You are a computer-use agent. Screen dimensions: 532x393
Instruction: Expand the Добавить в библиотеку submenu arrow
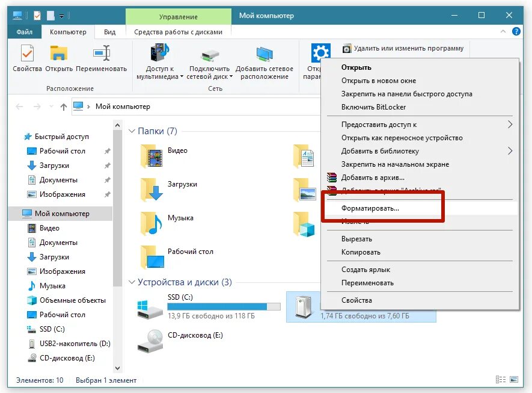(x=510, y=151)
